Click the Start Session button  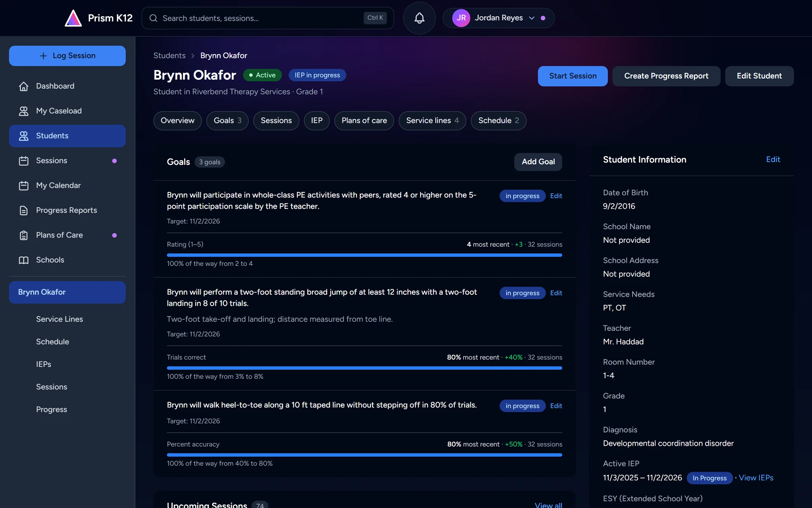(572, 76)
